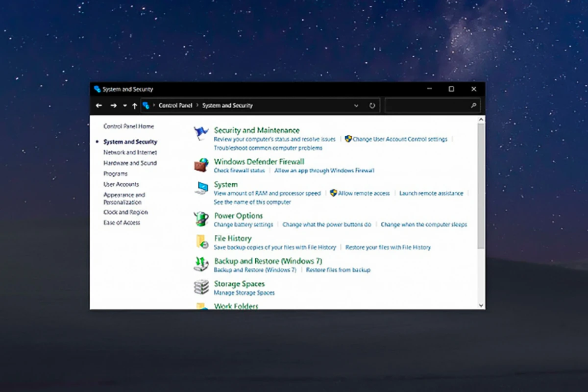Click Review your computer's status link
This screenshot has width=588, height=392.
coord(275,139)
